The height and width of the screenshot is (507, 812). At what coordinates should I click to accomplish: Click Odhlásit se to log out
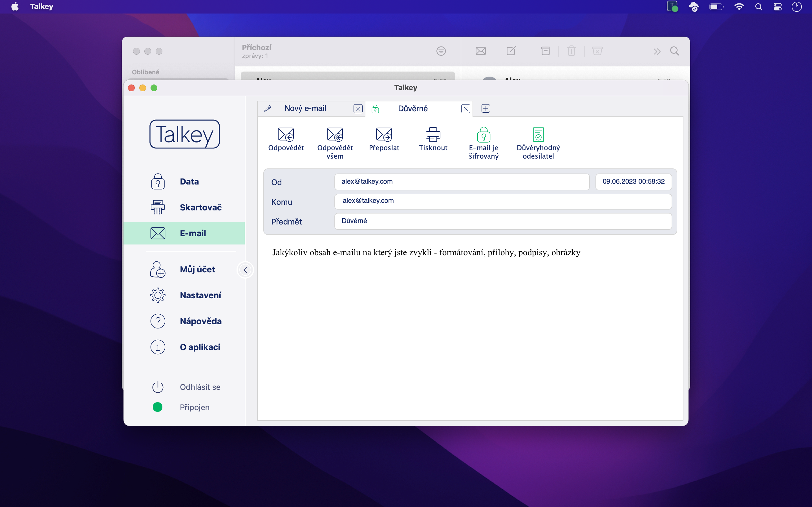[x=200, y=387]
